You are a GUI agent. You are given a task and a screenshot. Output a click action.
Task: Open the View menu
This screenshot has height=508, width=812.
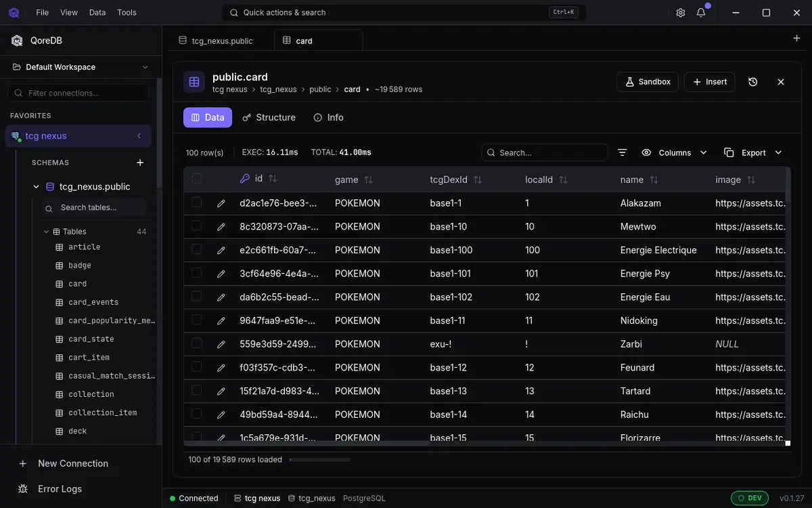(69, 12)
